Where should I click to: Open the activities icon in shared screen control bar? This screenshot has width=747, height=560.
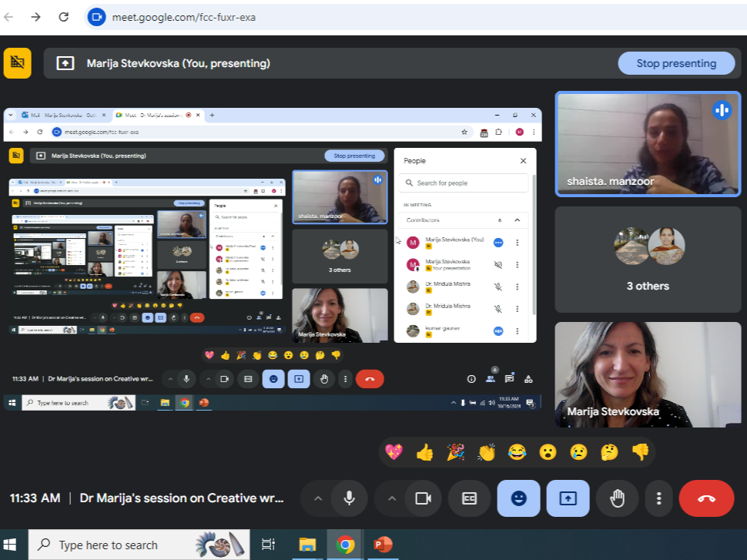tap(528, 380)
